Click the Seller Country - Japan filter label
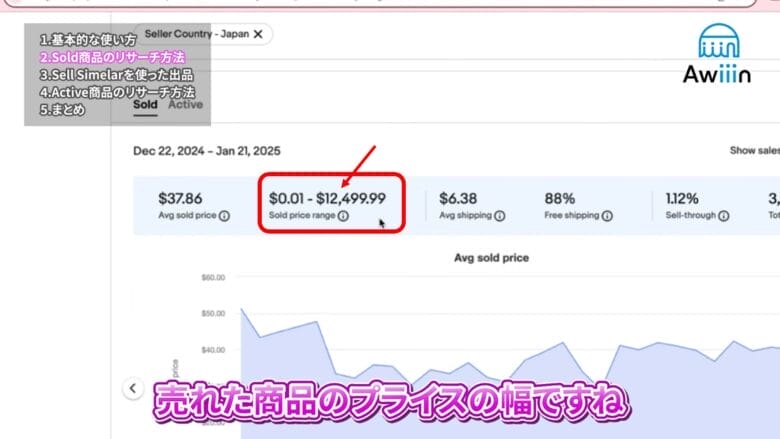This screenshot has height=439, width=780. pos(197,34)
